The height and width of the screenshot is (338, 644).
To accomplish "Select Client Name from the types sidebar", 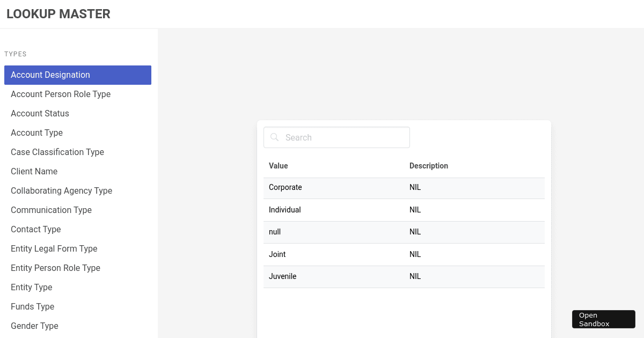I will pyautogui.click(x=34, y=171).
